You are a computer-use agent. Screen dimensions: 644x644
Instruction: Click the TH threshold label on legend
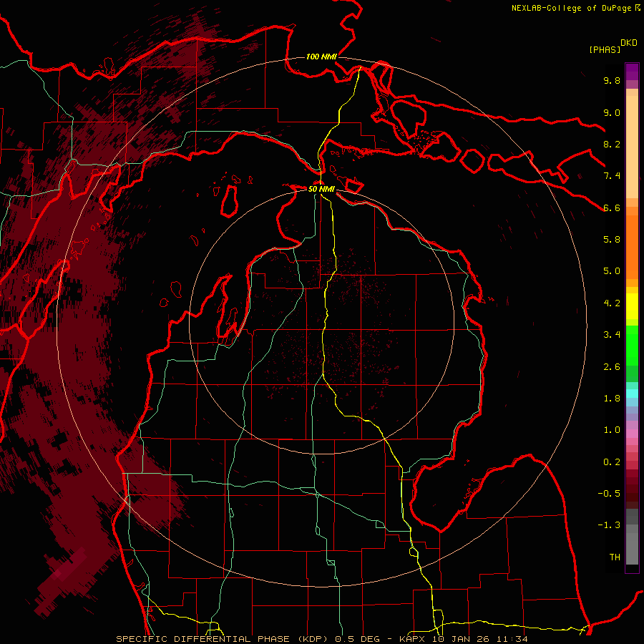615,557
